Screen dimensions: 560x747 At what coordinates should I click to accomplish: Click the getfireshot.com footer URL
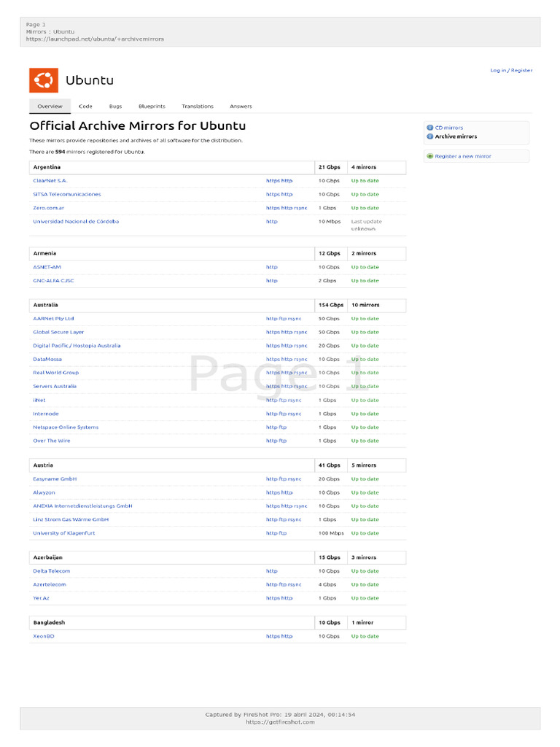tap(280, 721)
